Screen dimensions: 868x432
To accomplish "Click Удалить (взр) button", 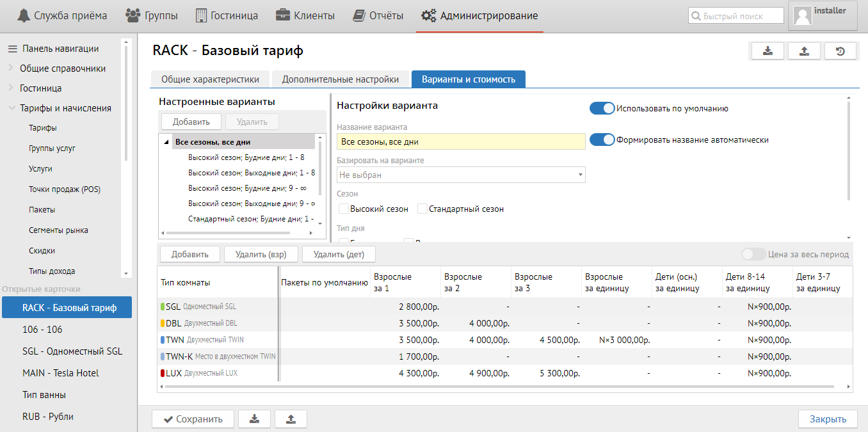I will pos(261,254).
